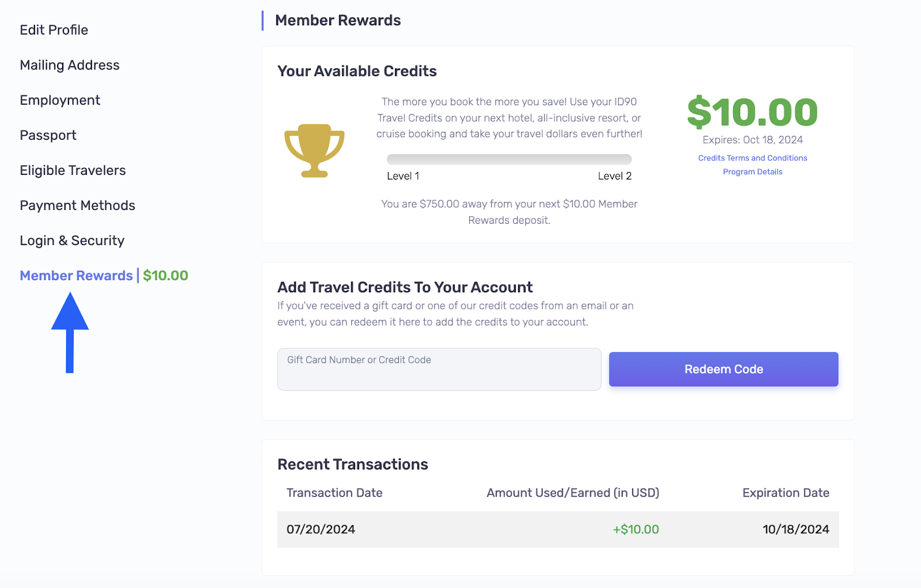Go to Mailing Address settings
This screenshot has width=921, height=588.
point(69,64)
